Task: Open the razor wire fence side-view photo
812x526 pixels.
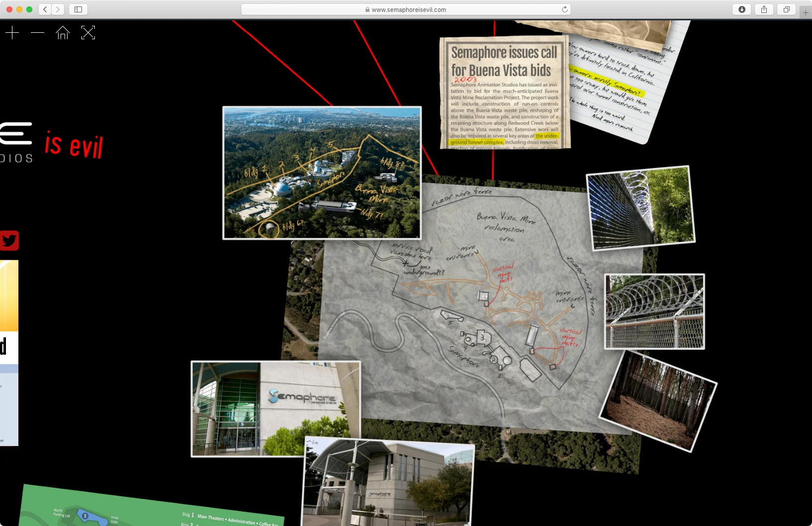Action: 640,208
